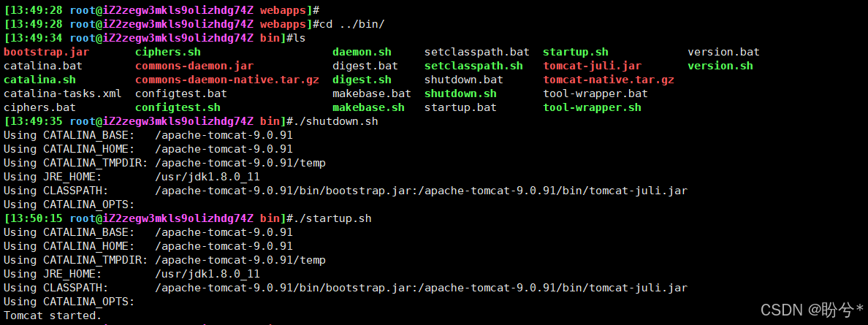Select startup.bat in the listing
868x325 pixels.
460,107
